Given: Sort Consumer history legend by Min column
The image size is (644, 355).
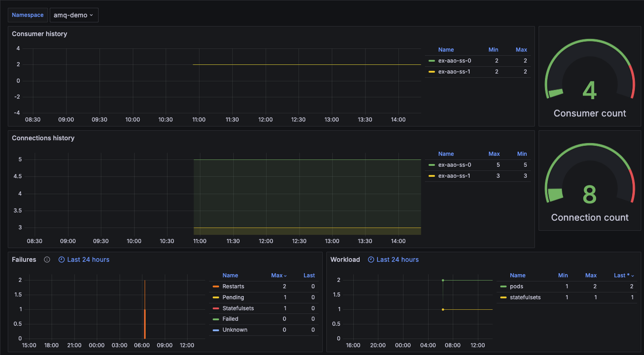Looking at the screenshot, I should click(493, 50).
